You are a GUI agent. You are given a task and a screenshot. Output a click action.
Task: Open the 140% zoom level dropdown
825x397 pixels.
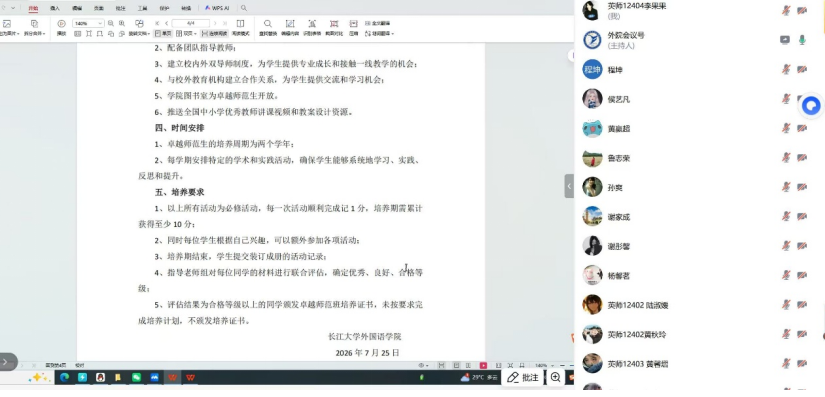tap(88, 24)
